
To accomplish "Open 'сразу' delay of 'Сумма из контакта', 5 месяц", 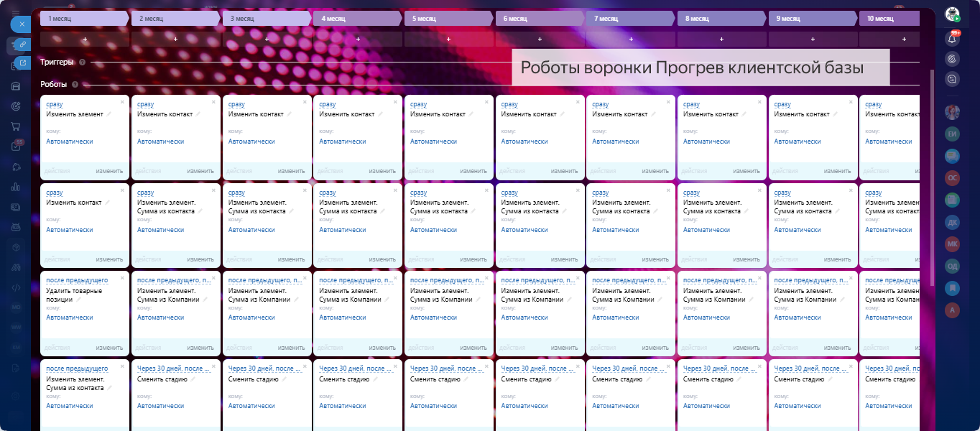I will tap(418, 193).
